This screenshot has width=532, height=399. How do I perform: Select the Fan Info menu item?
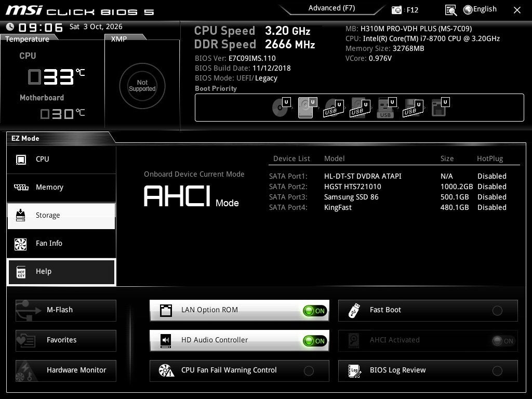click(x=61, y=244)
